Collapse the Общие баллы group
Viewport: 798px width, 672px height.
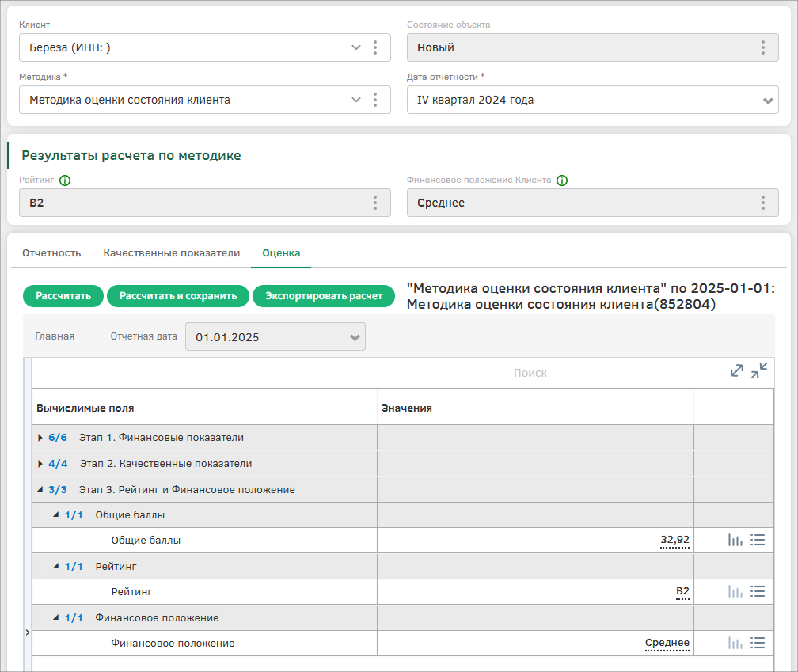coord(56,515)
